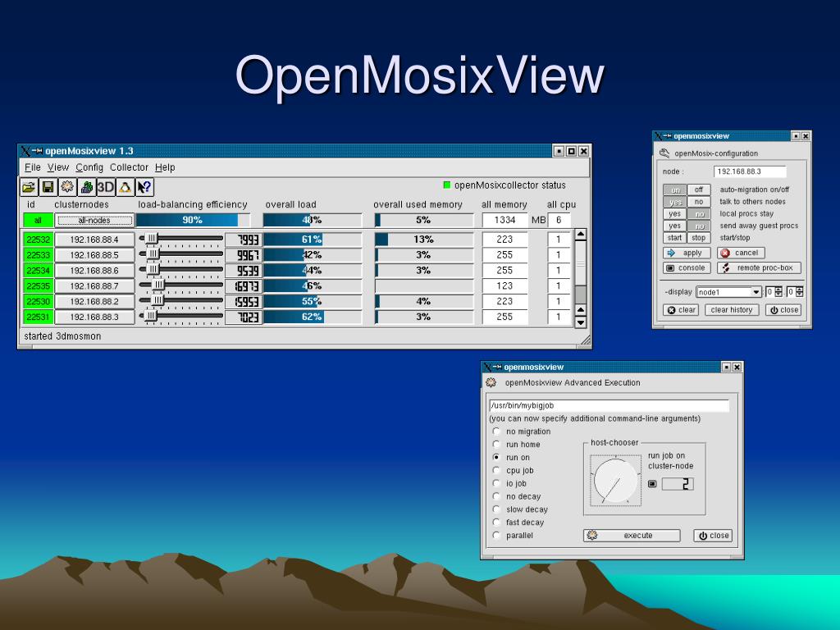This screenshot has height=630, width=840.
Task: Click the all-nodes button
Action: click(x=94, y=220)
